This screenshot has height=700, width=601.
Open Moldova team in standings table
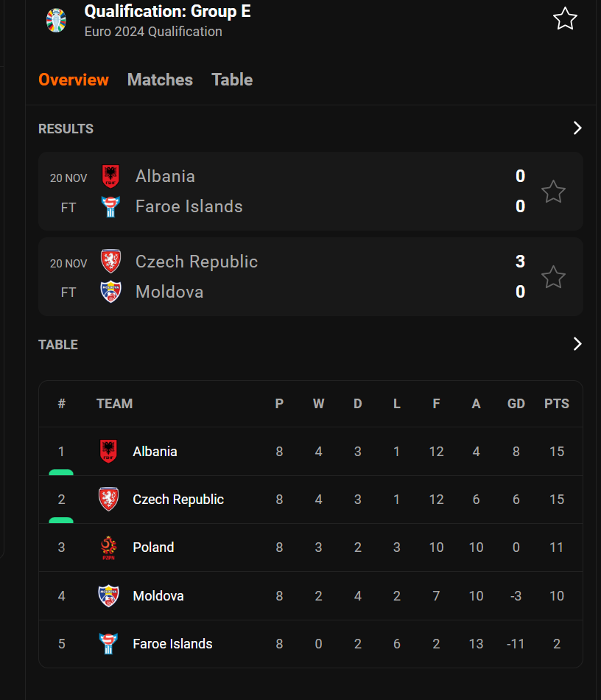[158, 595]
